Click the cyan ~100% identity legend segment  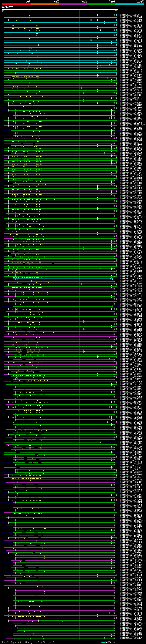point(129,4)
